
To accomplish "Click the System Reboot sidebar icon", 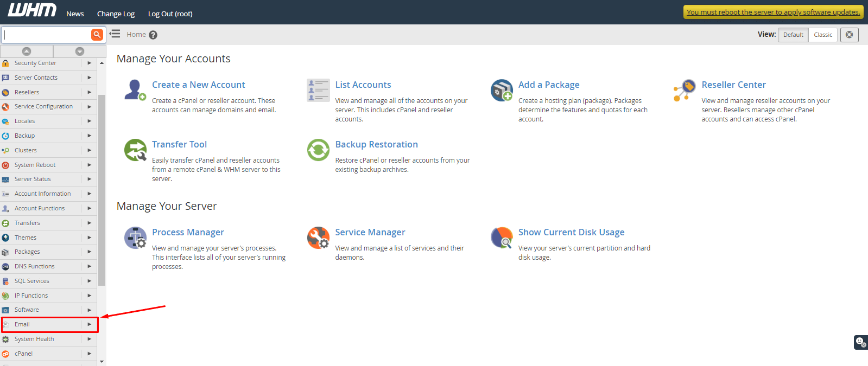I will point(5,165).
